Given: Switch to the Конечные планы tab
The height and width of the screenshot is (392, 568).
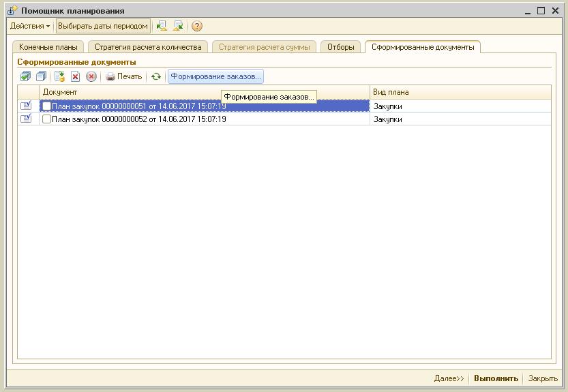Looking at the screenshot, I should point(48,47).
